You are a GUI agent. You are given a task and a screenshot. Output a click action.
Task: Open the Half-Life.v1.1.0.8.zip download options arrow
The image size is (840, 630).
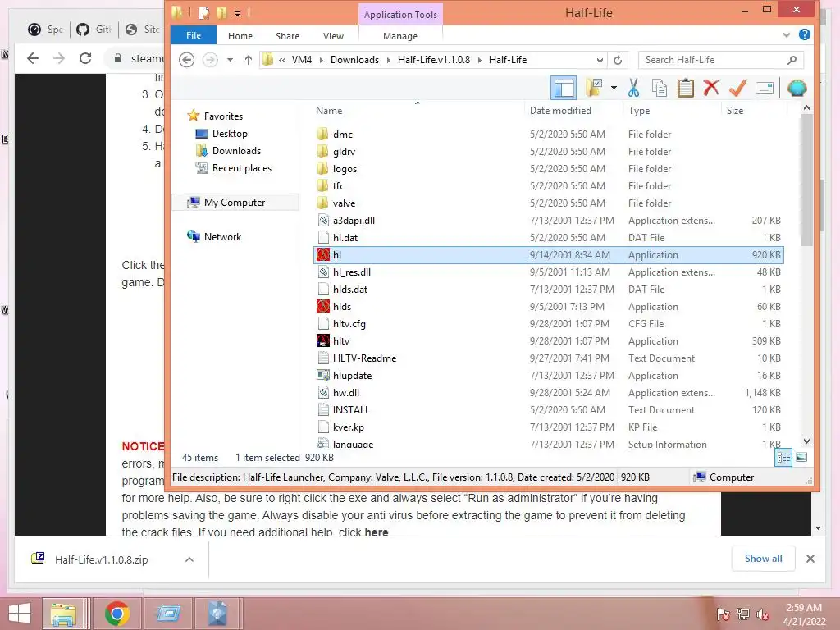[x=189, y=559]
